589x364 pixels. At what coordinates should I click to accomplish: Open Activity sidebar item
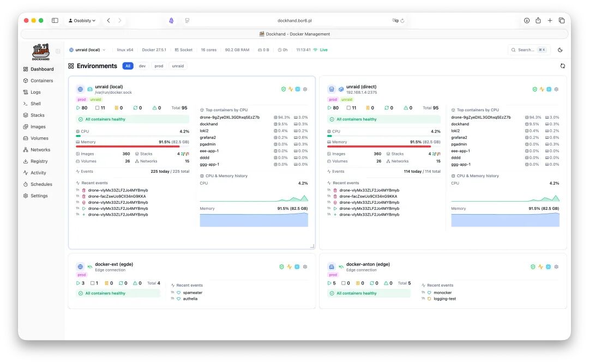(34, 173)
